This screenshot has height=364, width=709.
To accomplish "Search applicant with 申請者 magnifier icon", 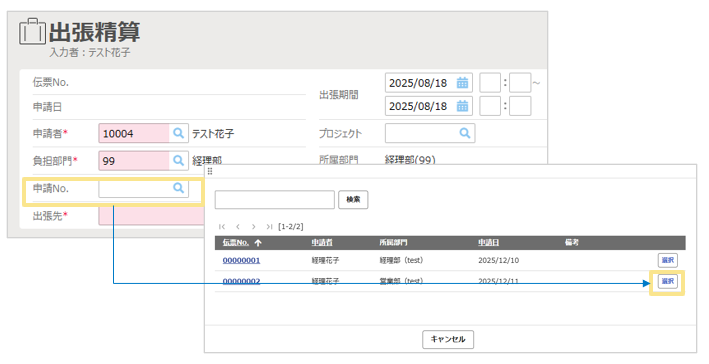I will (179, 133).
